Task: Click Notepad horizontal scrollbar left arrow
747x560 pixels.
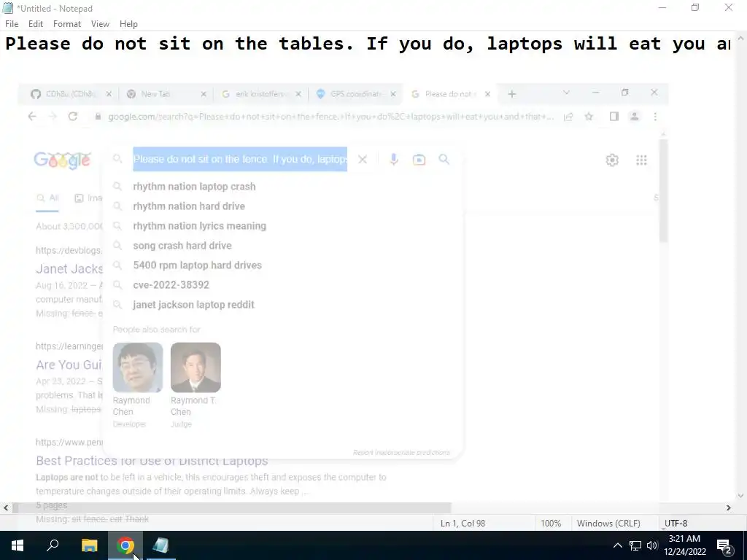Action: tap(6, 508)
